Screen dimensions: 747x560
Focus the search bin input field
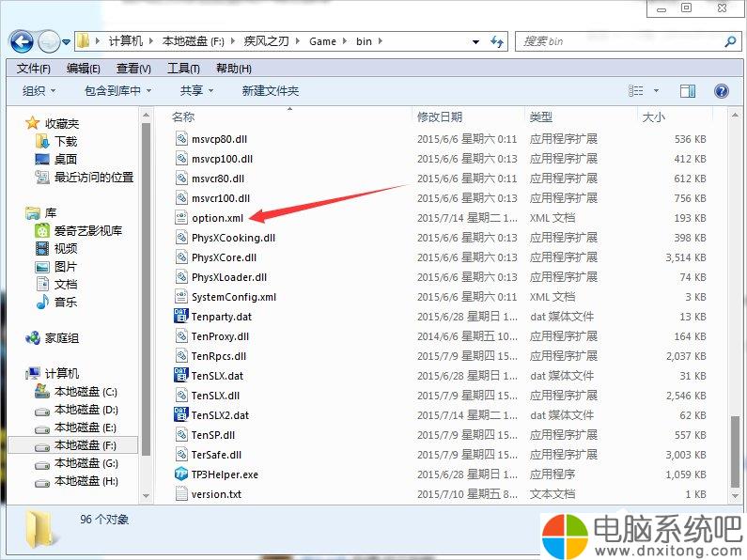coord(619,41)
